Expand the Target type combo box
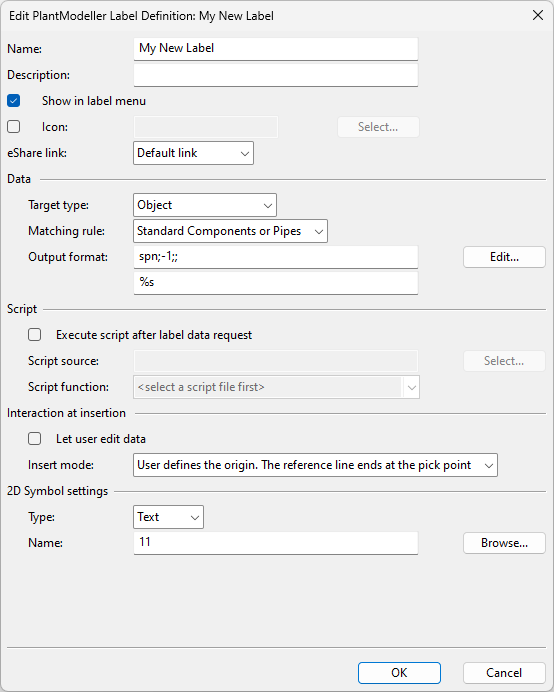Image resolution: width=554 pixels, height=692 pixels. pos(205,205)
